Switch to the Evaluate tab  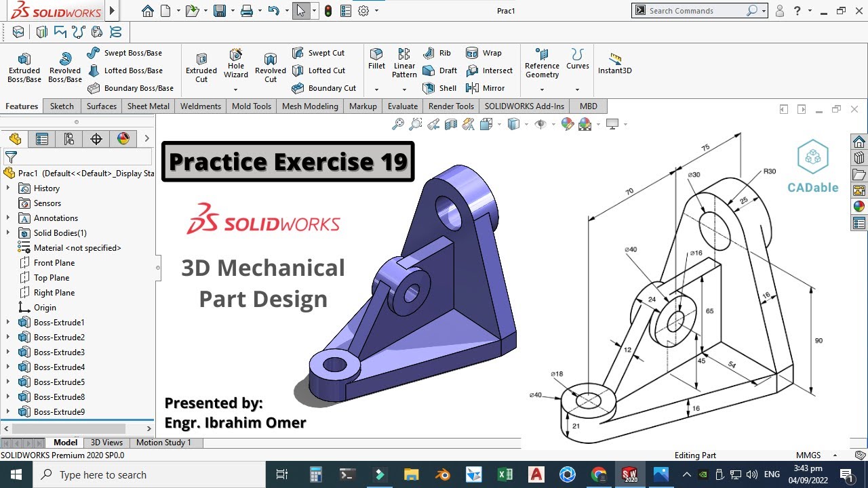coord(403,106)
